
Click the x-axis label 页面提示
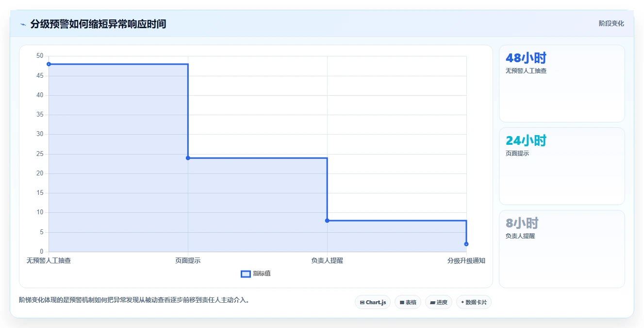click(188, 261)
